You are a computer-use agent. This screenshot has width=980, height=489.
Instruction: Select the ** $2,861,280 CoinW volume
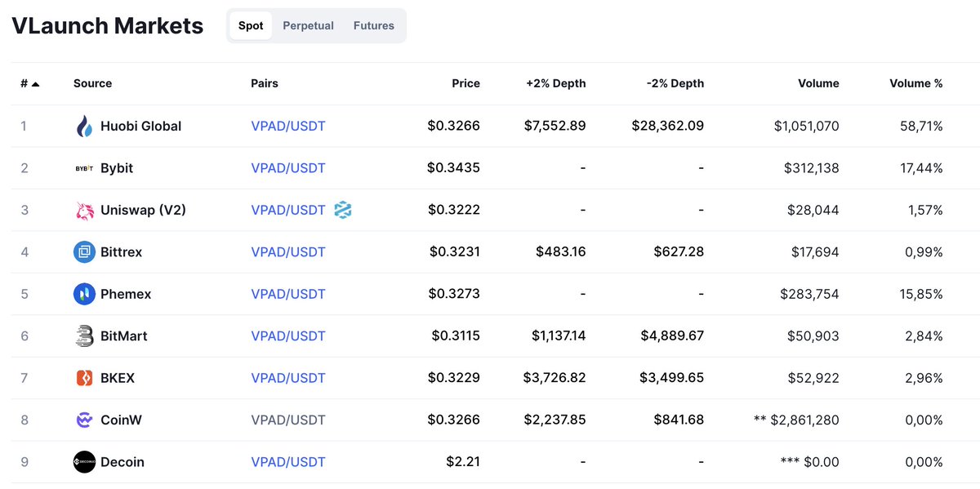tap(796, 420)
